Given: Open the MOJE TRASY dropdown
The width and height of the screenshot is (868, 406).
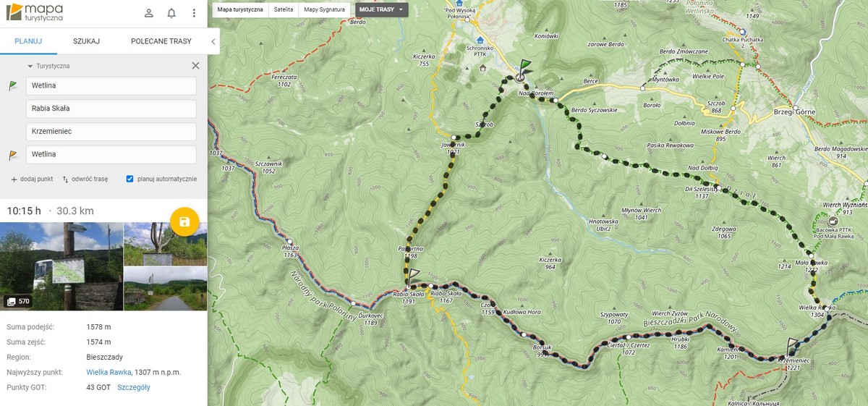Looking at the screenshot, I should (382, 9).
